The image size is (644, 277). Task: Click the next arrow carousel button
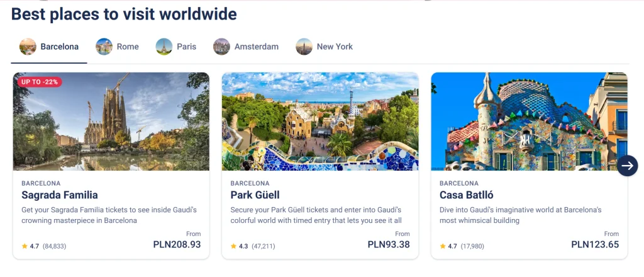[627, 166]
